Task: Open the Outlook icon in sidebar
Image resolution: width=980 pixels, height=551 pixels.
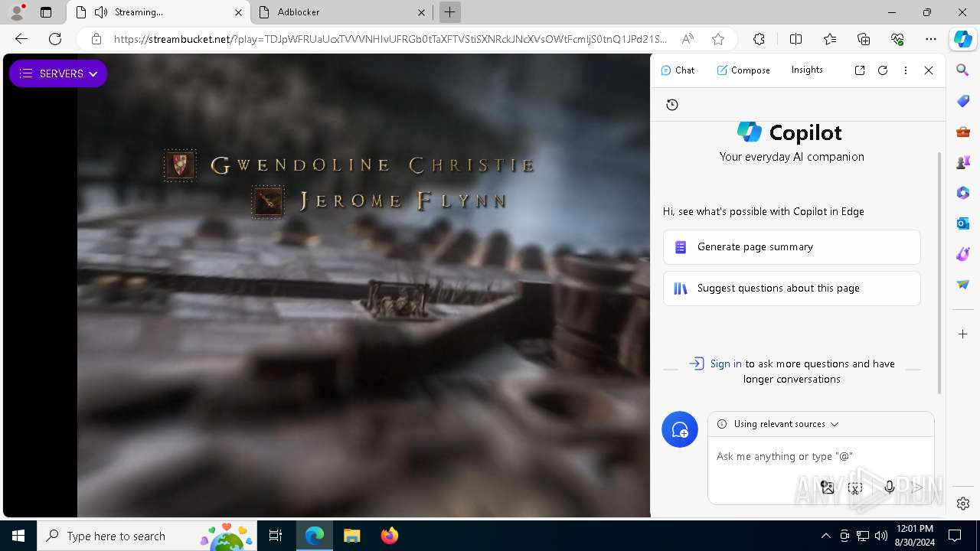Action: [963, 223]
